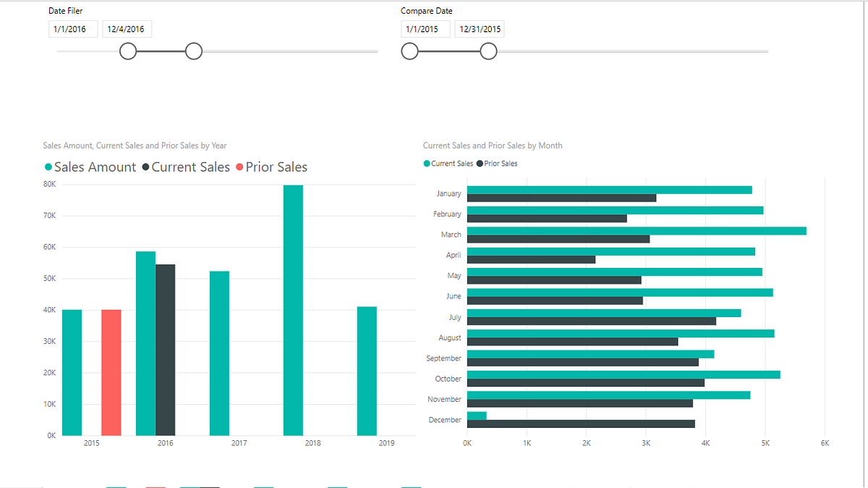Click the dark Current Sales legend dot
Viewport: 868px width, 488px height.
(x=145, y=167)
